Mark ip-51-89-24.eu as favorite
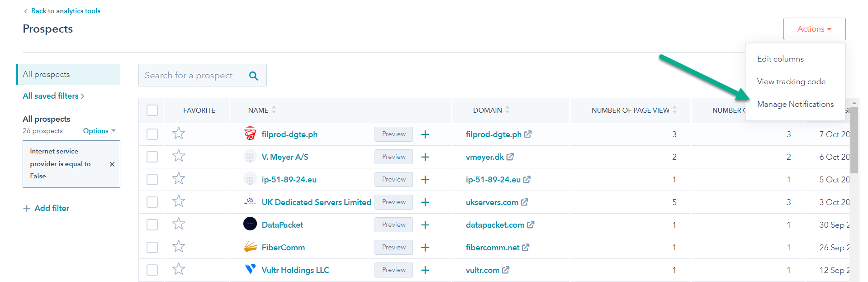The height and width of the screenshot is (282, 868). coord(179,179)
